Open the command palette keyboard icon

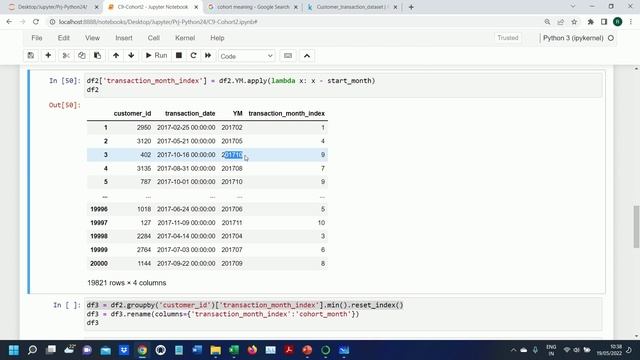(x=288, y=56)
